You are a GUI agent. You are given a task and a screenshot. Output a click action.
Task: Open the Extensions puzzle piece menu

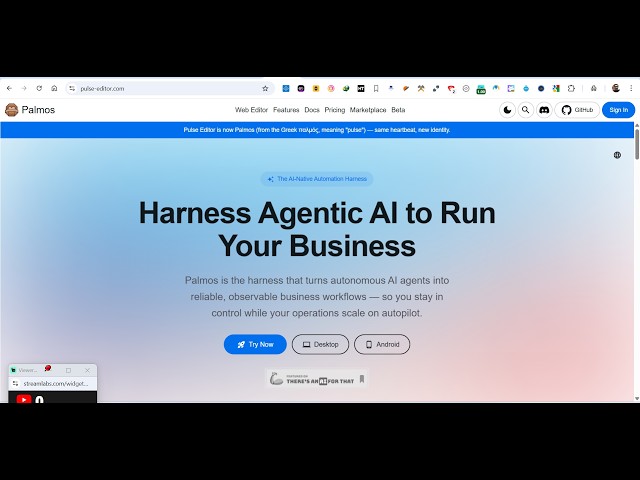[571, 89]
